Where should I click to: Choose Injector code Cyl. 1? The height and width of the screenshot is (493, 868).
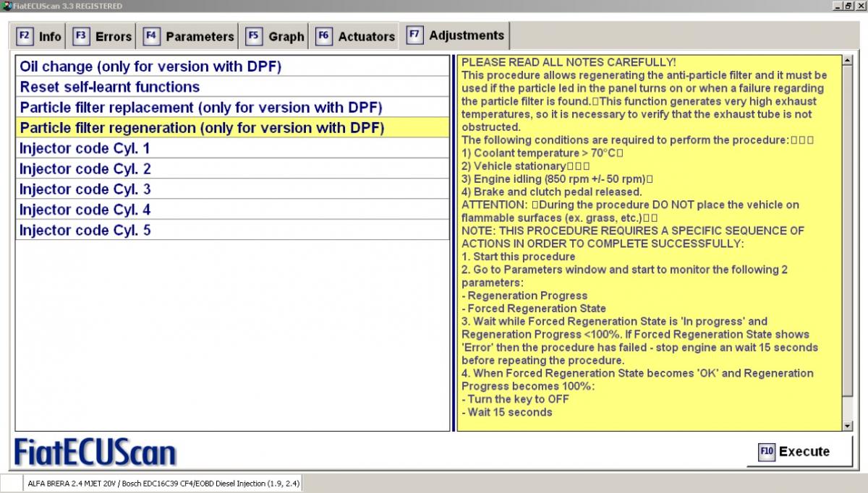tap(232, 148)
